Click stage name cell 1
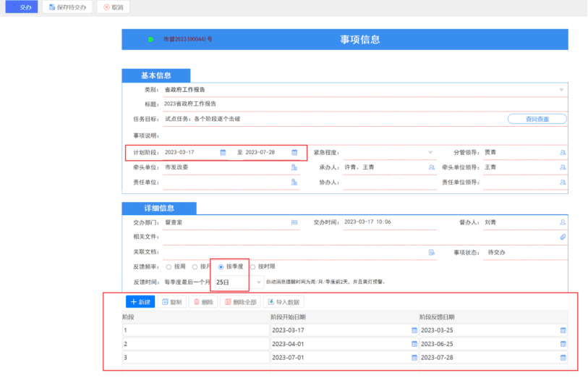 195,330
